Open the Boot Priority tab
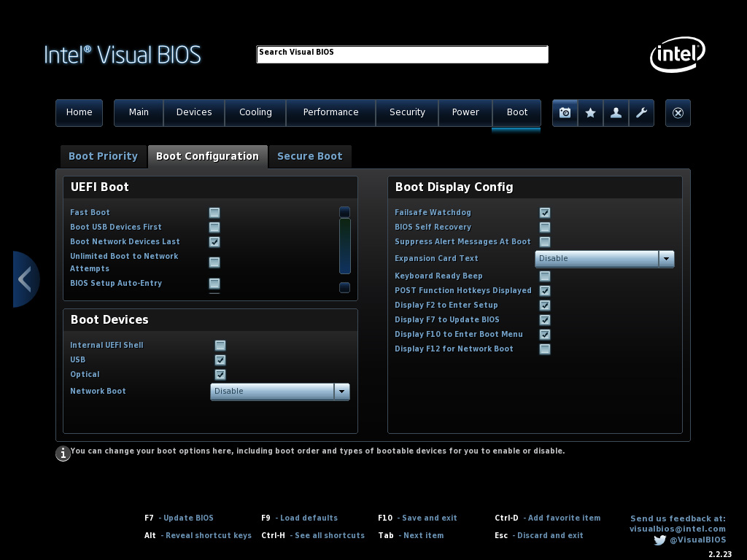Screen dimensions: 747x560 pos(103,156)
